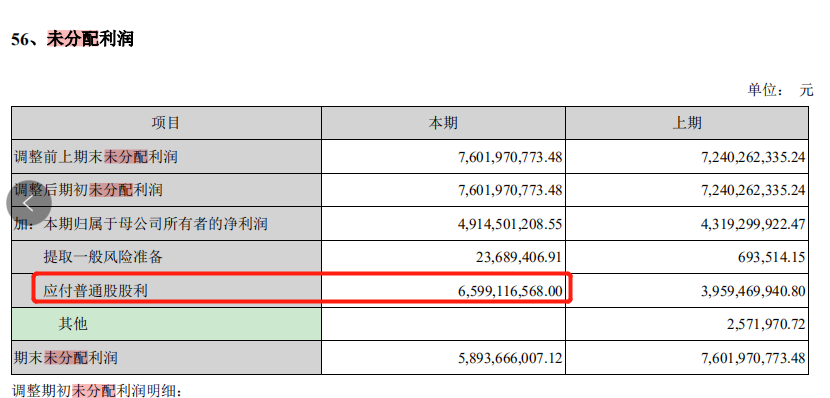Select the 上期 column header
The width and height of the screenshot is (830, 398).
[x=687, y=123]
